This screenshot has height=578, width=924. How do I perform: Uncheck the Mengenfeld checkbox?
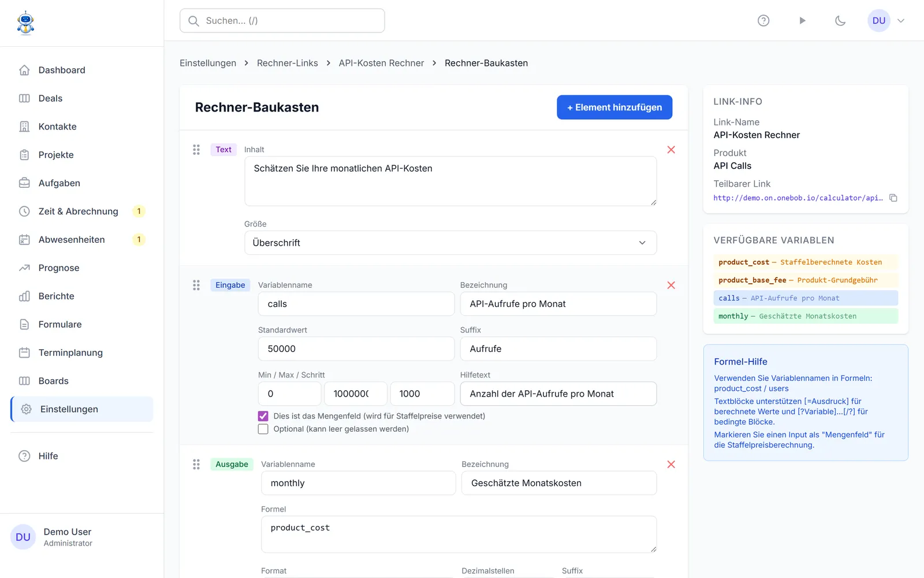pyautogui.click(x=263, y=416)
